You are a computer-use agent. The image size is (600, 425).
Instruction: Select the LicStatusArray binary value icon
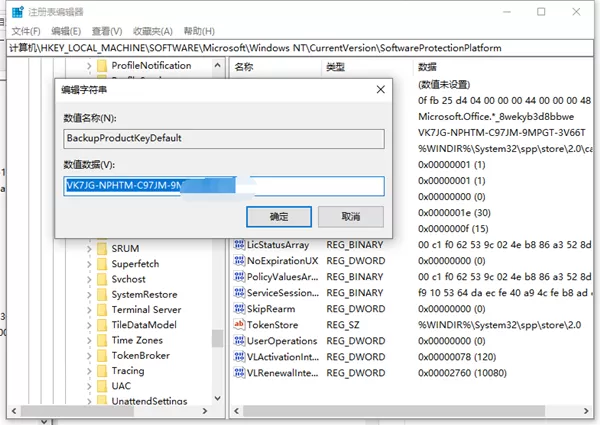click(x=239, y=244)
